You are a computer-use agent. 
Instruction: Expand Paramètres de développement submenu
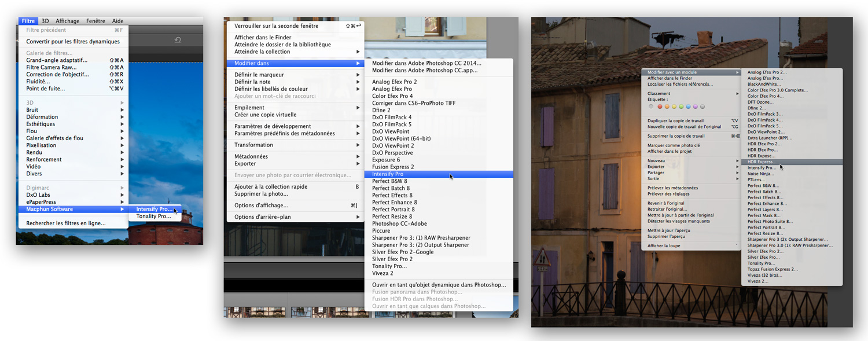coord(295,126)
